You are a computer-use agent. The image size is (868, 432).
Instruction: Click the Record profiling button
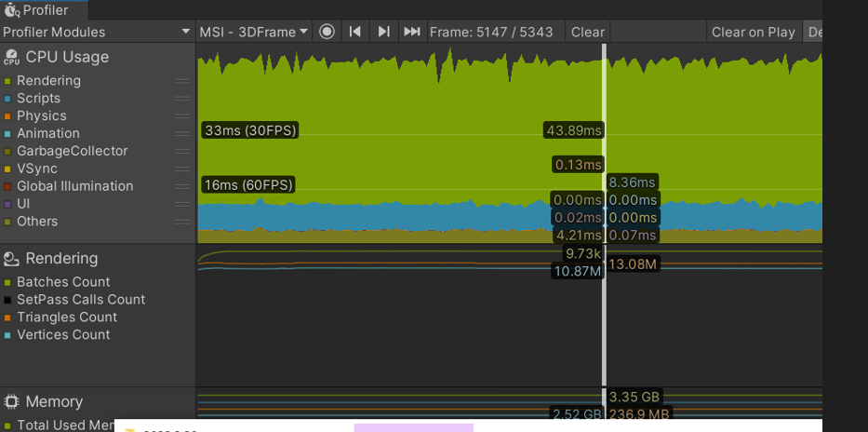coord(327,33)
